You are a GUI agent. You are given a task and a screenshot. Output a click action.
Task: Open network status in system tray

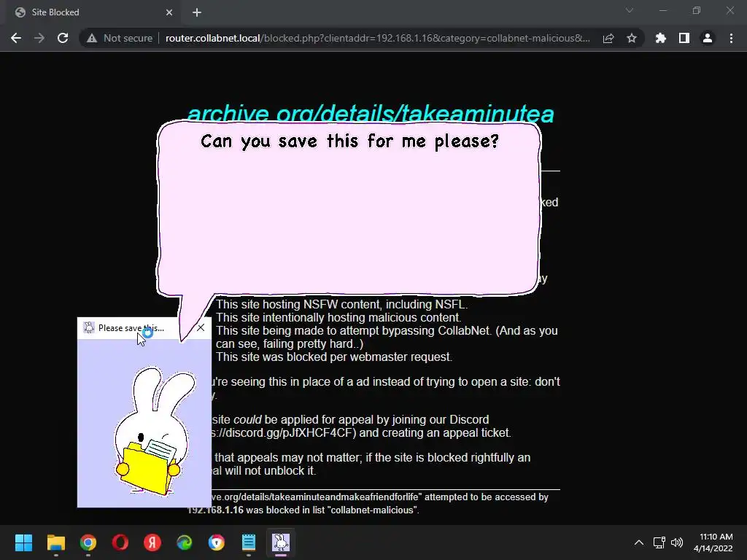point(659,542)
